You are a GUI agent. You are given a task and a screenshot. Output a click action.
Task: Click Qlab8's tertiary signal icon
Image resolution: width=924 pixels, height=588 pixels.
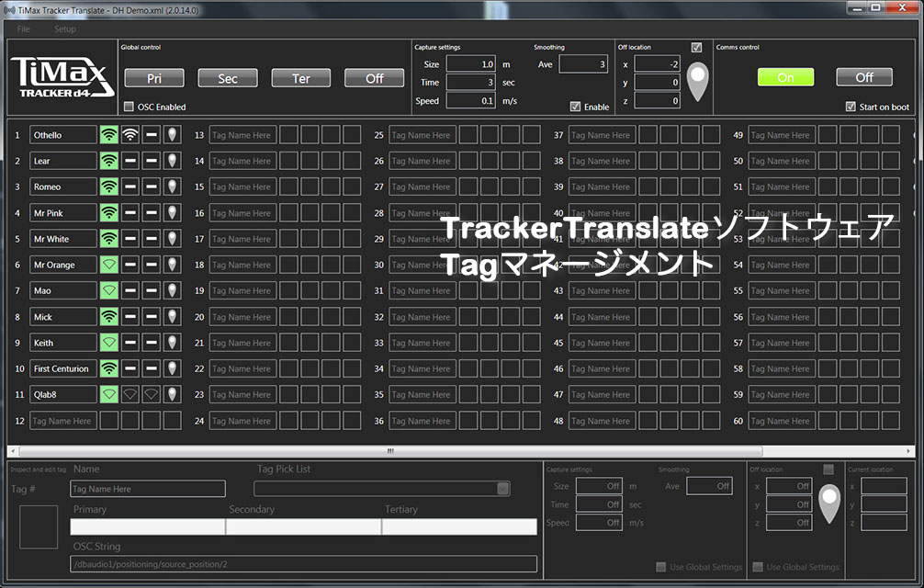pyautogui.click(x=152, y=394)
